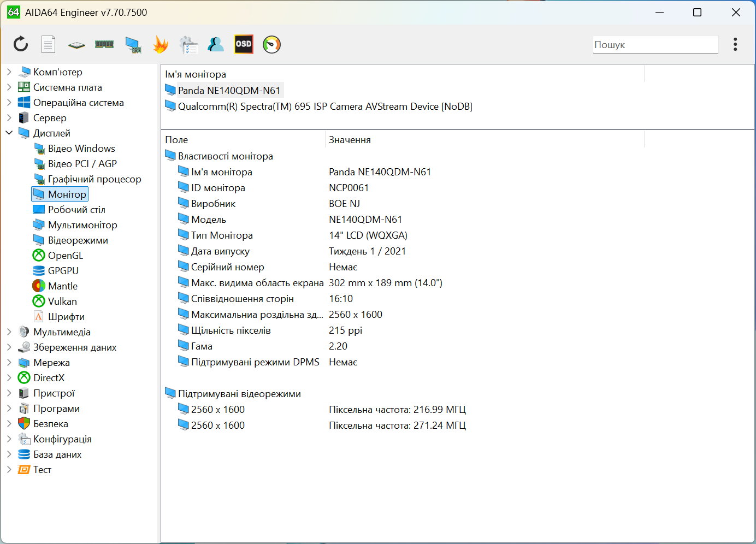The image size is (756, 544).
Task: Click the DirectX Xbox icon
Action: (24, 377)
